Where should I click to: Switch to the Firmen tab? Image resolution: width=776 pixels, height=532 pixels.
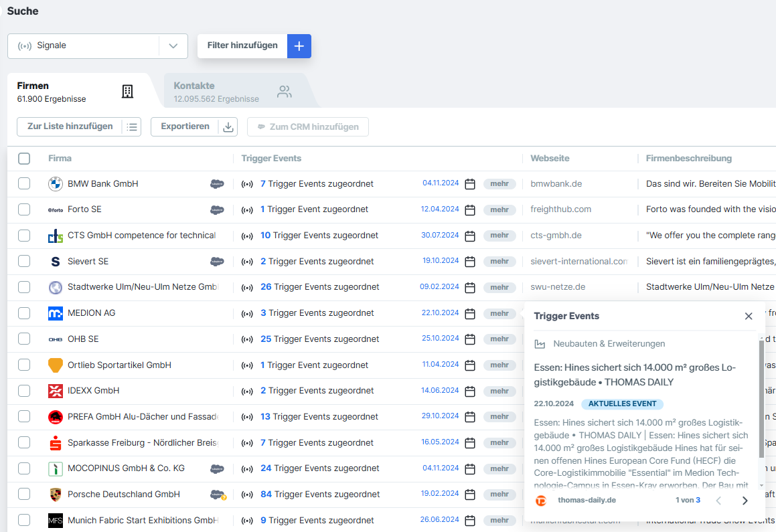[82, 92]
